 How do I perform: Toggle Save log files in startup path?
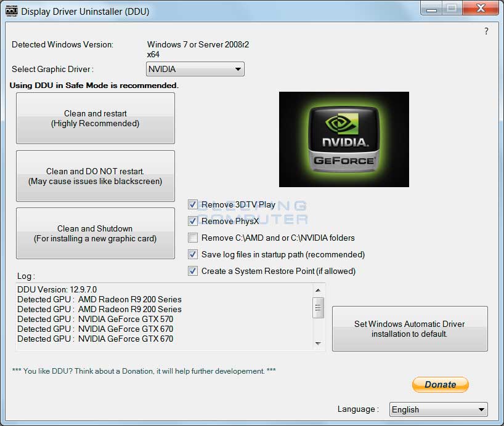193,254
